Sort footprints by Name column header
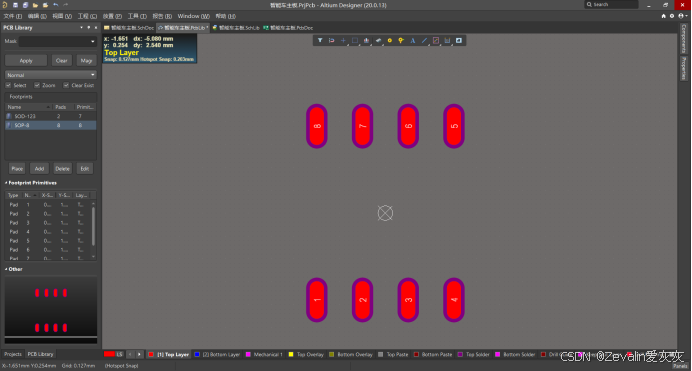The height and width of the screenshot is (371, 692). [28, 107]
